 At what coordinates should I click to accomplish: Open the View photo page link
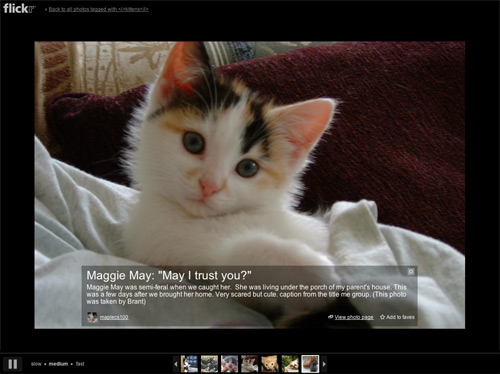click(x=354, y=317)
